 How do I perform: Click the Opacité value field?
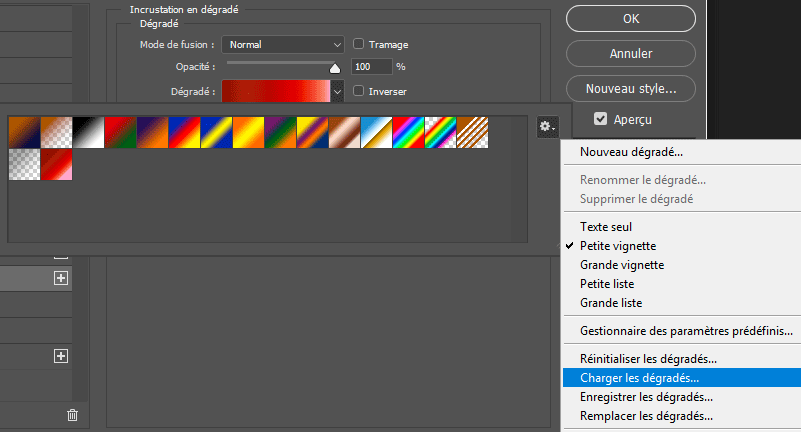[371, 67]
